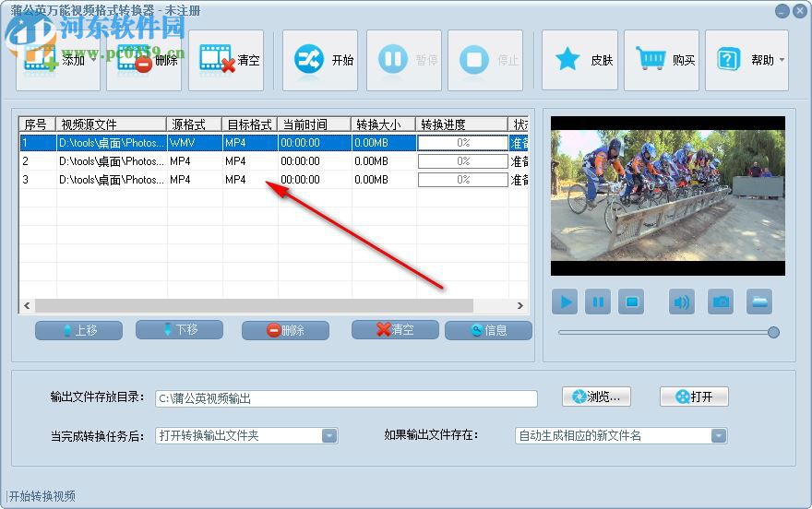Screen dimensions: 812x509
Task: Play the preview video
Action: pos(565,302)
